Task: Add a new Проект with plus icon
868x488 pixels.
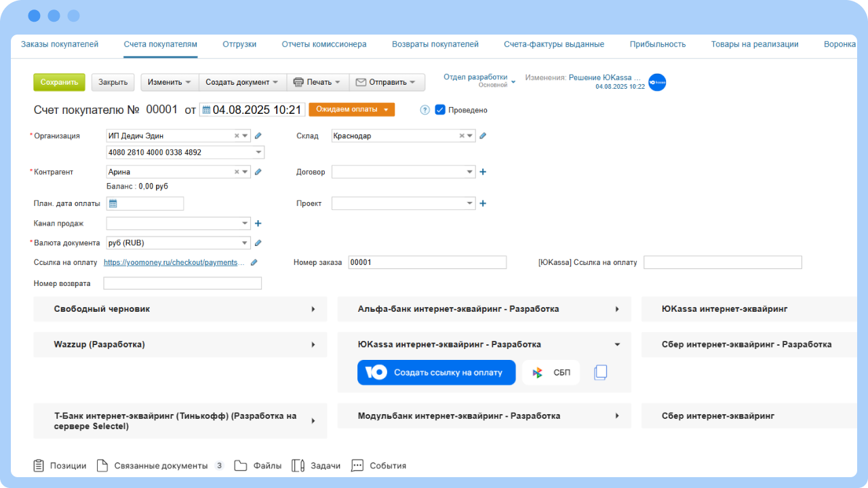Action: point(483,203)
